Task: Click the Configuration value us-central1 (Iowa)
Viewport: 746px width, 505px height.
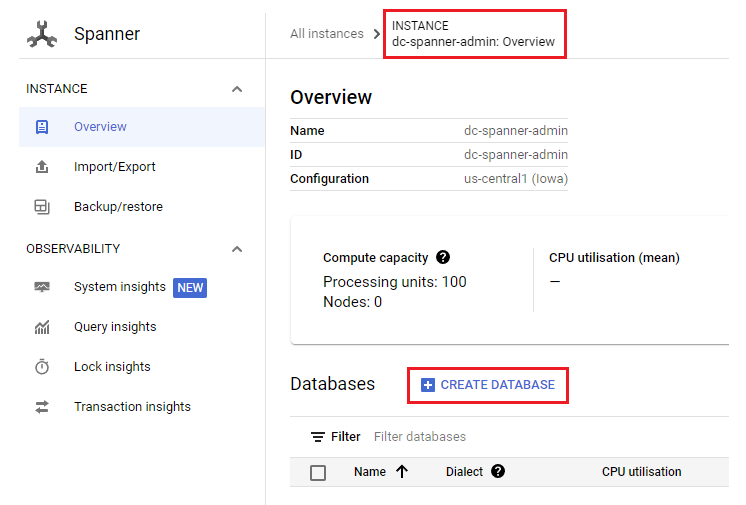Action: pyautogui.click(x=516, y=179)
